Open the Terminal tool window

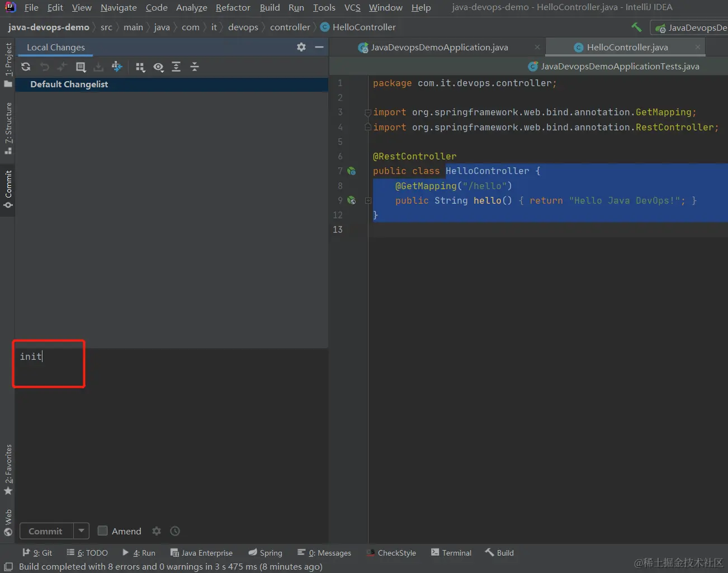(x=451, y=553)
